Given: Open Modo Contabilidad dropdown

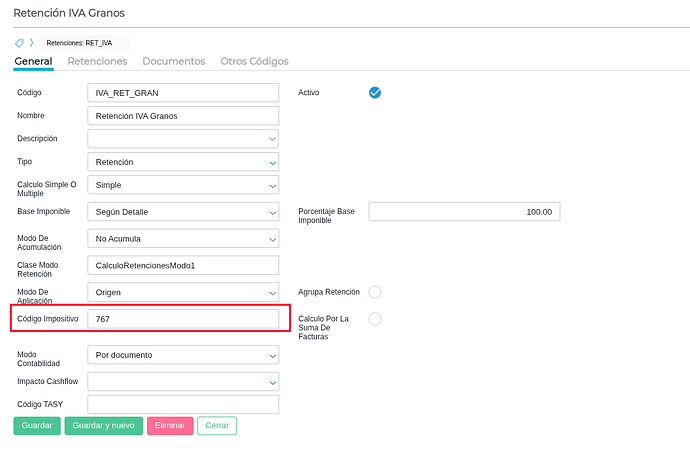Looking at the screenshot, I should pos(271,355).
